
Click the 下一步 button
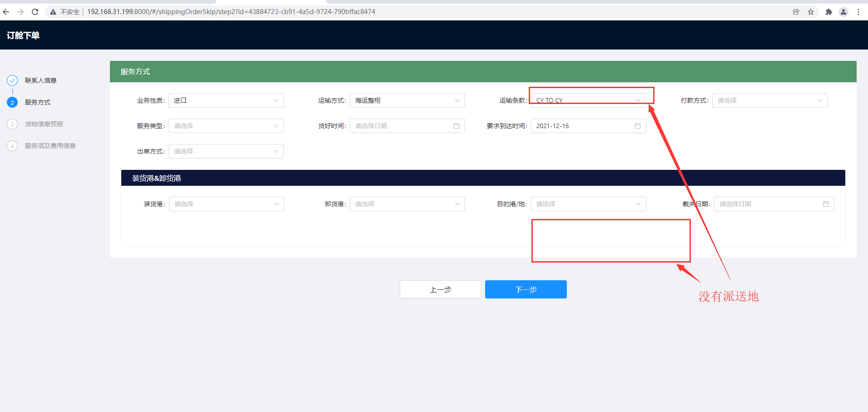point(526,289)
